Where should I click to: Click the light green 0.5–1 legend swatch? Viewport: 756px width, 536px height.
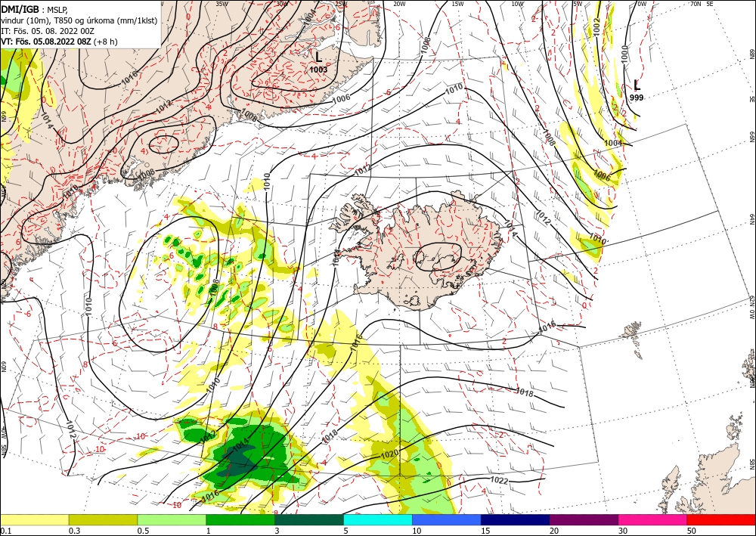pyautogui.click(x=172, y=519)
